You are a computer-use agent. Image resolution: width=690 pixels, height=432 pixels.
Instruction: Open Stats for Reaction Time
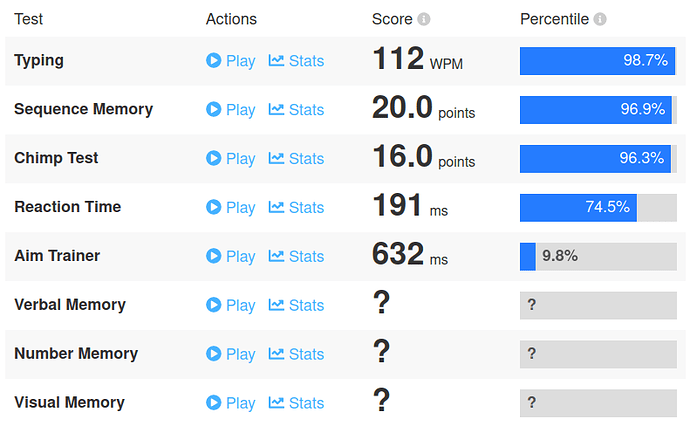[x=296, y=207]
